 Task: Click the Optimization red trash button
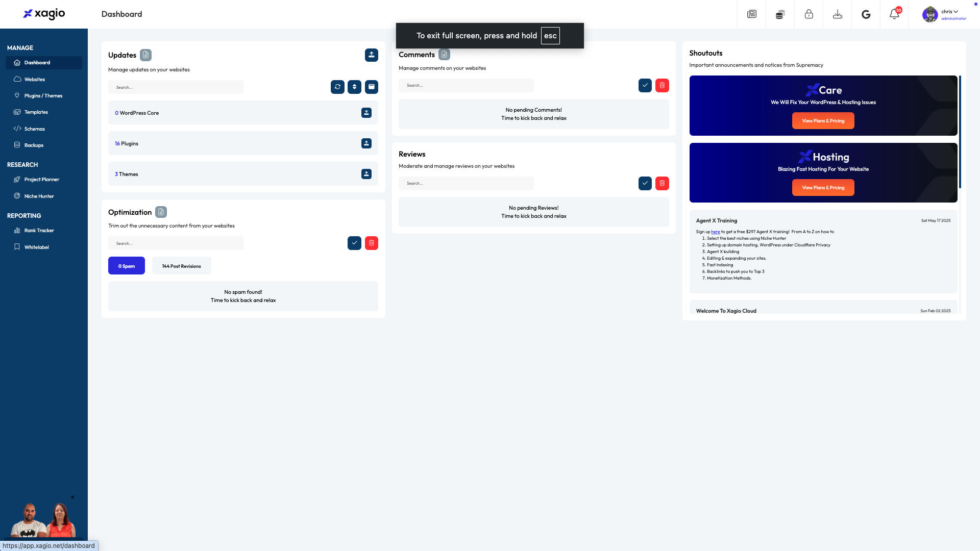point(372,243)
